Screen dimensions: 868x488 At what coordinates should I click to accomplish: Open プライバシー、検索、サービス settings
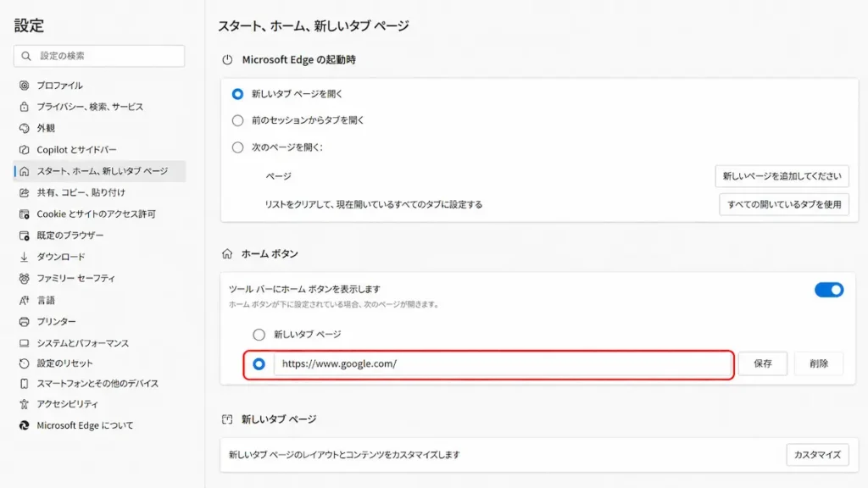[x=90, y=107]
